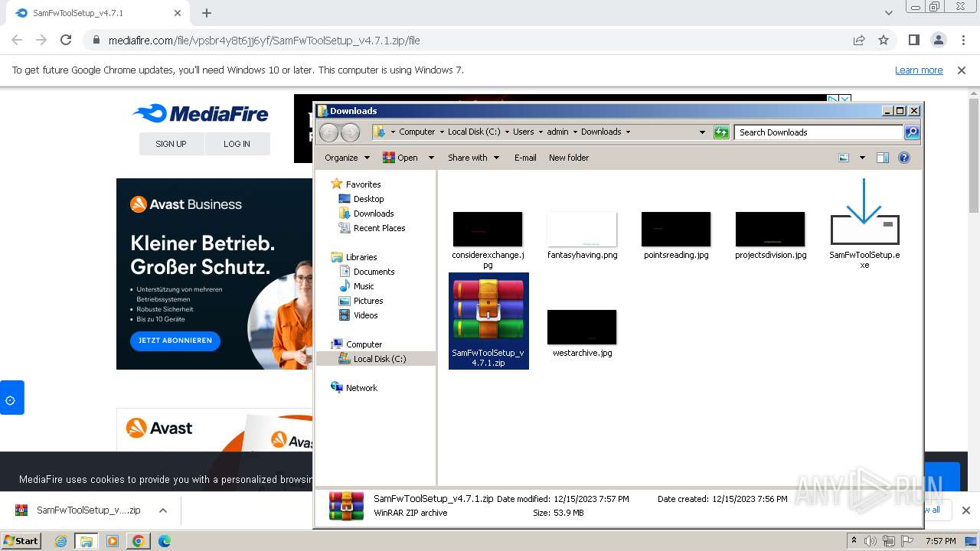980x551 pixels.
Task: Click the MediaFire logo
Action: tap(201, 114)
